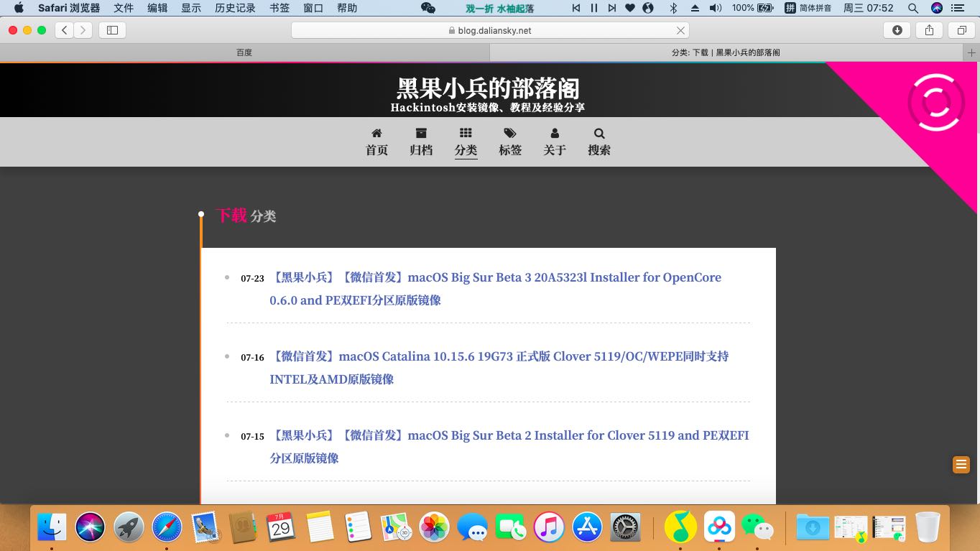The image size is (980, 551).
Task: Go to the 首页 home nav item
Action: tap(376, 142)
